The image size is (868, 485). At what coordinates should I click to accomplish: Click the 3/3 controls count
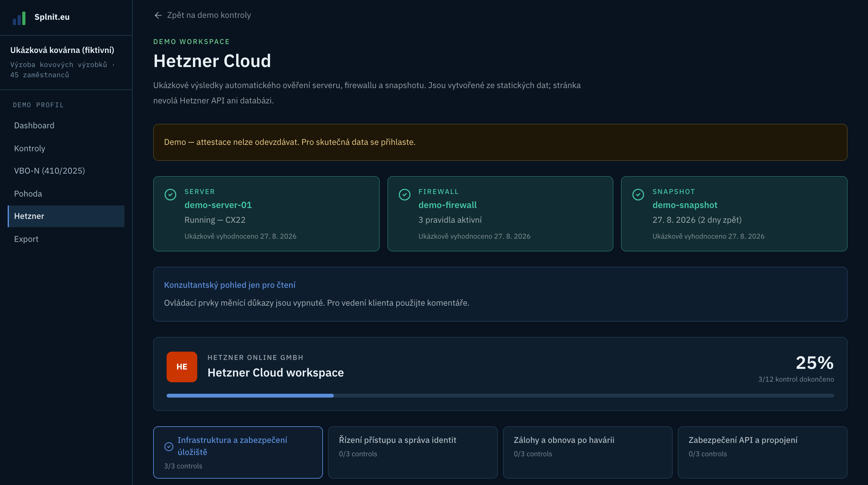pos(183,466)
